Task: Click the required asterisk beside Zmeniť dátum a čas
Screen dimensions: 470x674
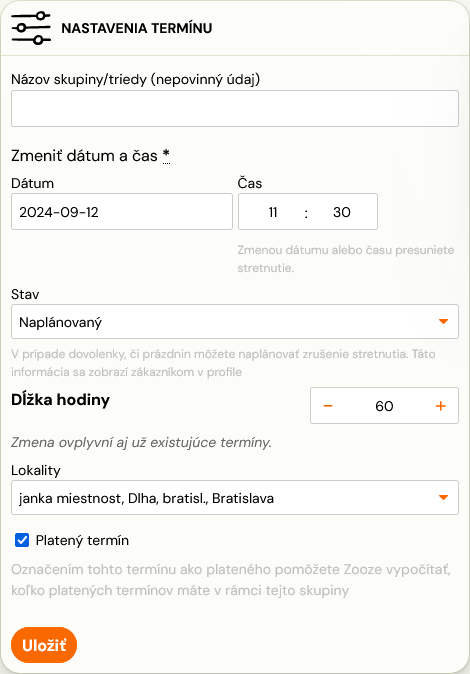Action: click(166, 155)
